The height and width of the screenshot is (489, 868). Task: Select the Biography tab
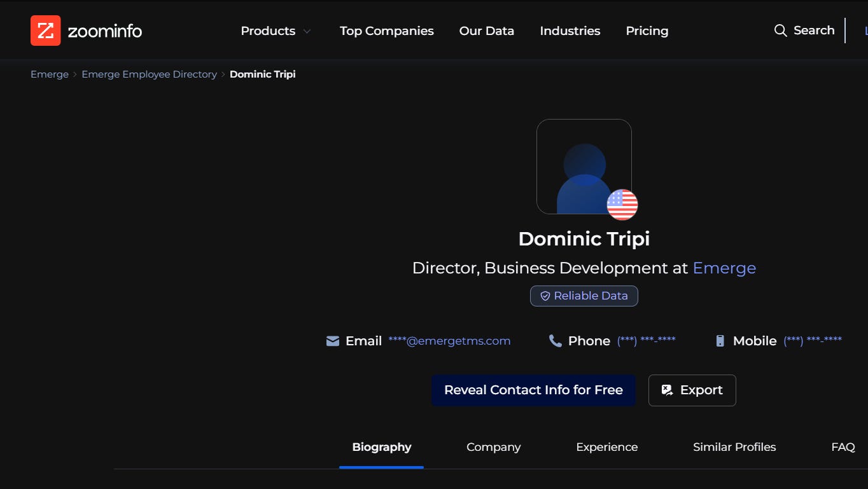point(382,447)
